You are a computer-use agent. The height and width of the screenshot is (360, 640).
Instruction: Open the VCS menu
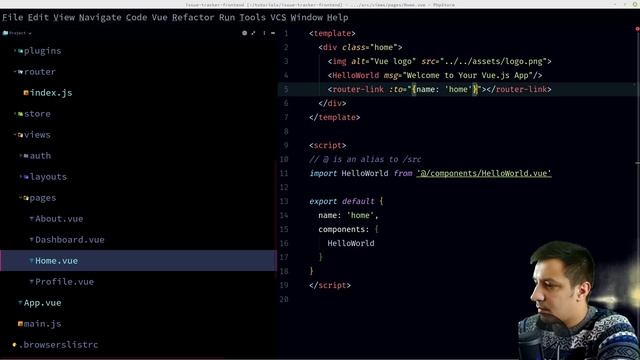278,18
